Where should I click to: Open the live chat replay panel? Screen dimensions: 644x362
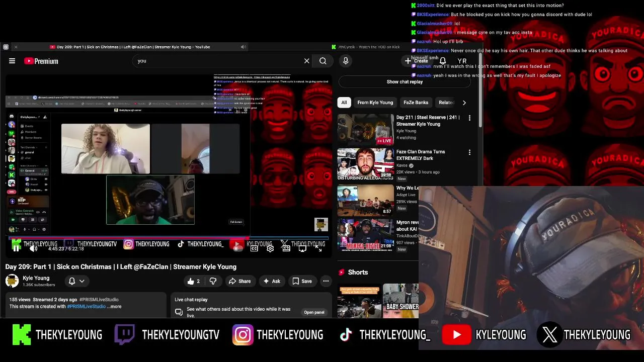[314, 312]
